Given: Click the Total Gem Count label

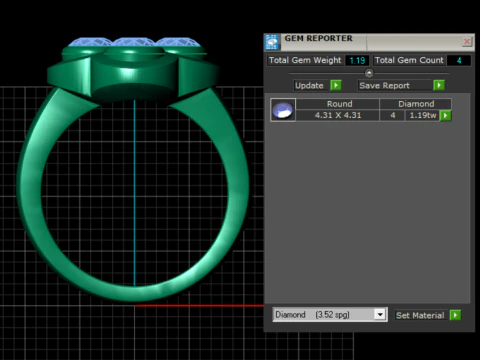Looking at the screenshot, I should pos(409,60).
